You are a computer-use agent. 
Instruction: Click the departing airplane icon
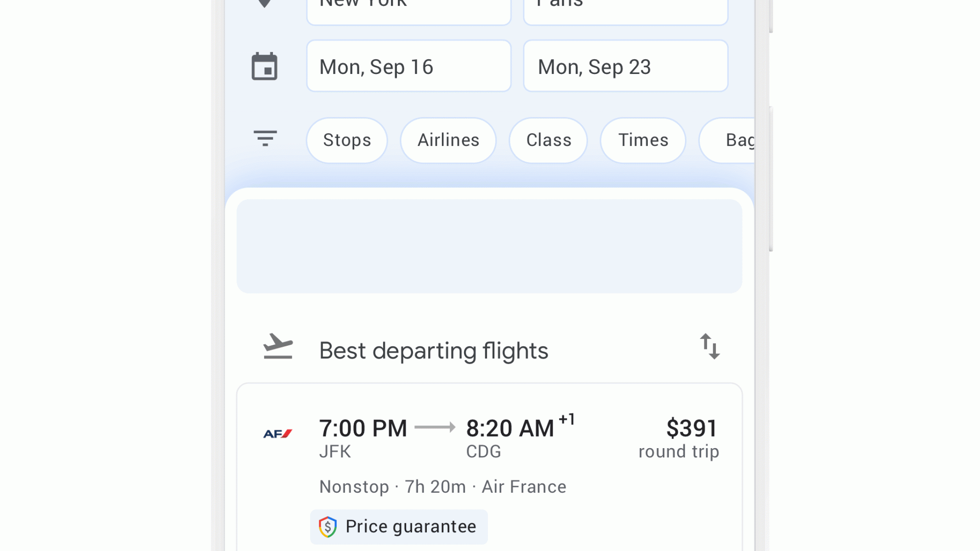pyautogui.click(x=278, y=347)
